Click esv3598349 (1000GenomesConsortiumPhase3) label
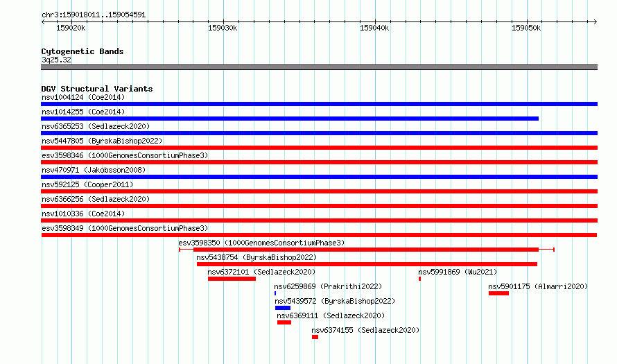This screenshot has height=364, width=617. click(x=125, y=228)
